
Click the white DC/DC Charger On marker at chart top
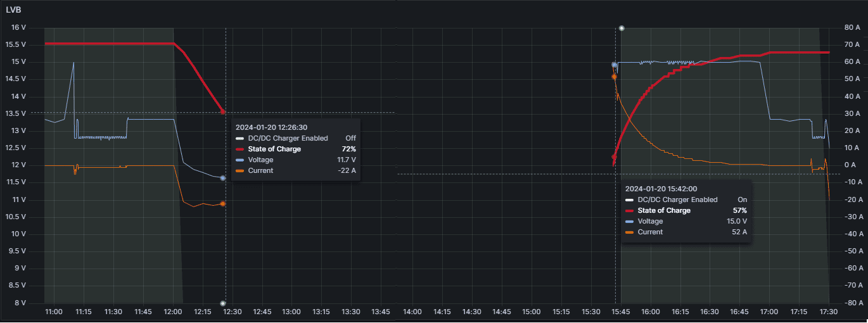point(622,28)
